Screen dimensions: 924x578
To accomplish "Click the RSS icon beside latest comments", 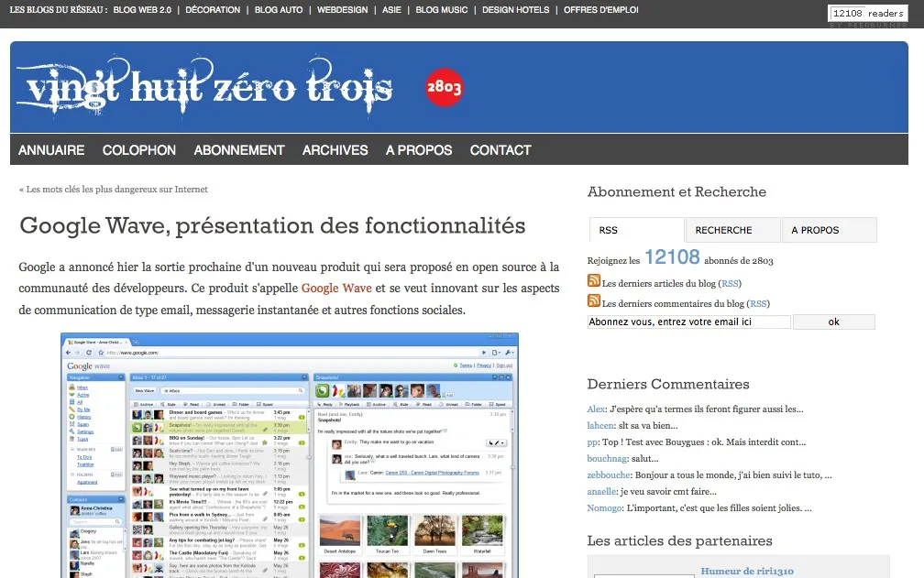I will (594, 300).
